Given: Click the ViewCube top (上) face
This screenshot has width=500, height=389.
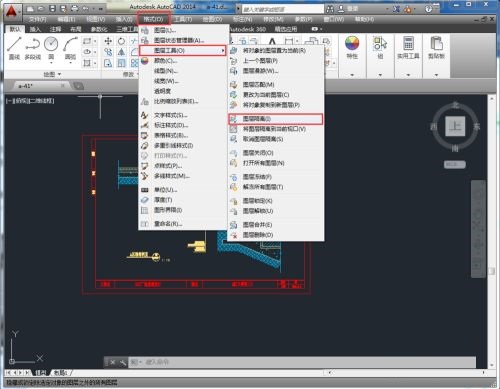Looking at the screenshot, I should 455,126.
